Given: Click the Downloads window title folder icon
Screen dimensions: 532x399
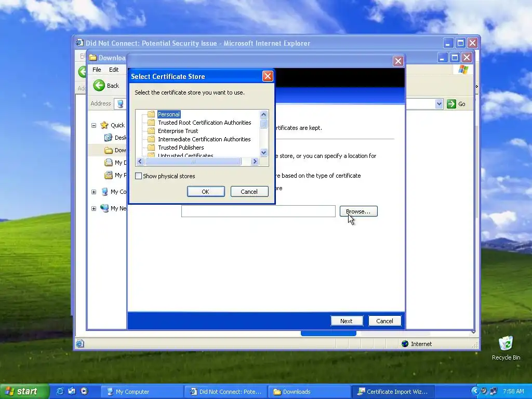Looking at the screenshot, I should pyautogui.click(x=93, y=58).
